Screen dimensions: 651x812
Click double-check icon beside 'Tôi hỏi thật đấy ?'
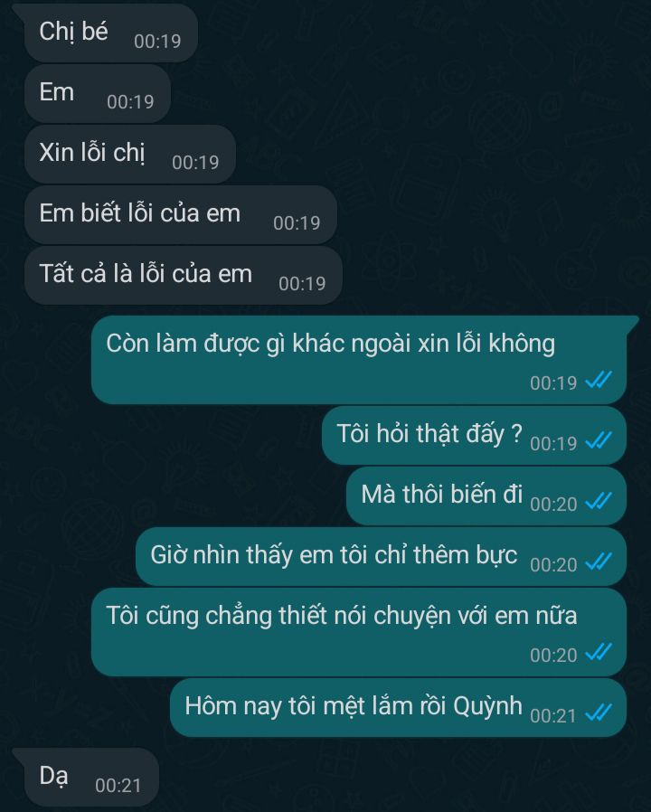pyautogui.click(x=599, y=440)
